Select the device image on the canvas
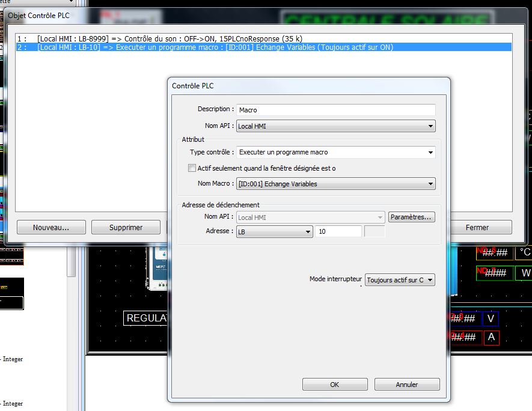This screenshot has width=532, height=411. pos(157,268)
